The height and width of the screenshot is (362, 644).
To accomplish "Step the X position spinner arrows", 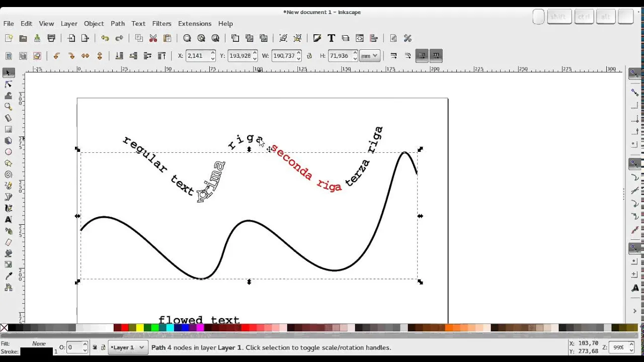I will [213, 56].
